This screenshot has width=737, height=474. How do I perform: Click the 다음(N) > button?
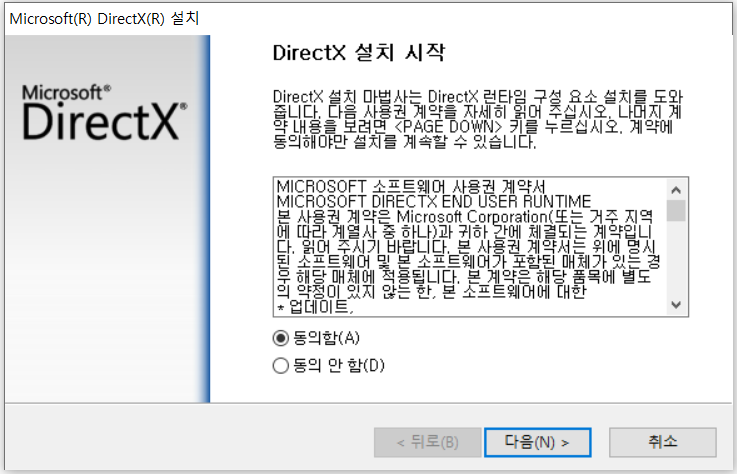coord(537,442)
